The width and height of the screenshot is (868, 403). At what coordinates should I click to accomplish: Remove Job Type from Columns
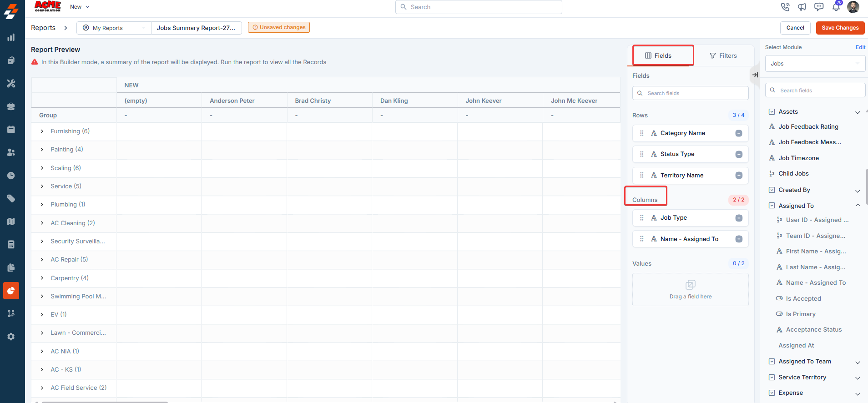(x=739, y=218)
